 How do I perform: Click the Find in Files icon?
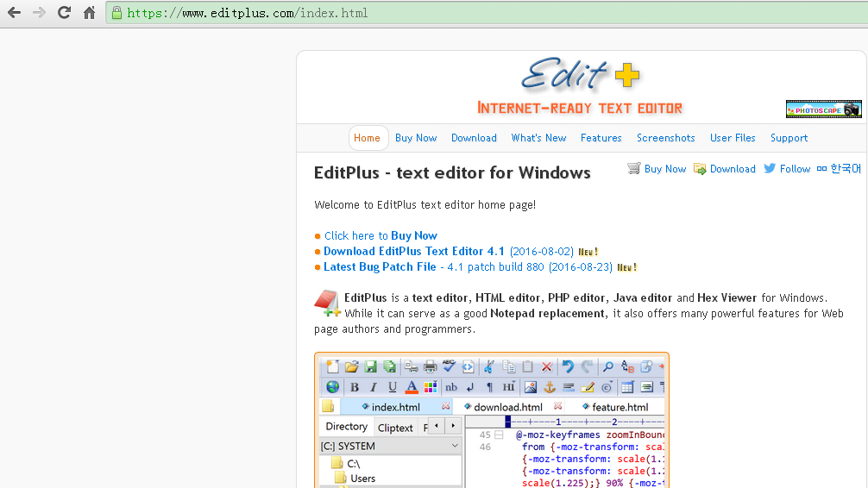point(646,366)
